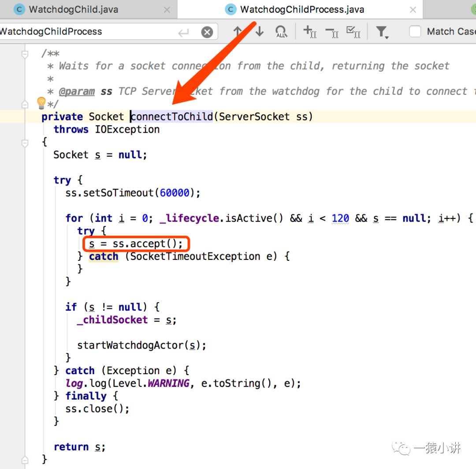The height and width of the screenshot is (469, 476).
Task: Click the new line icon in search field
Action: pos(184,32)
